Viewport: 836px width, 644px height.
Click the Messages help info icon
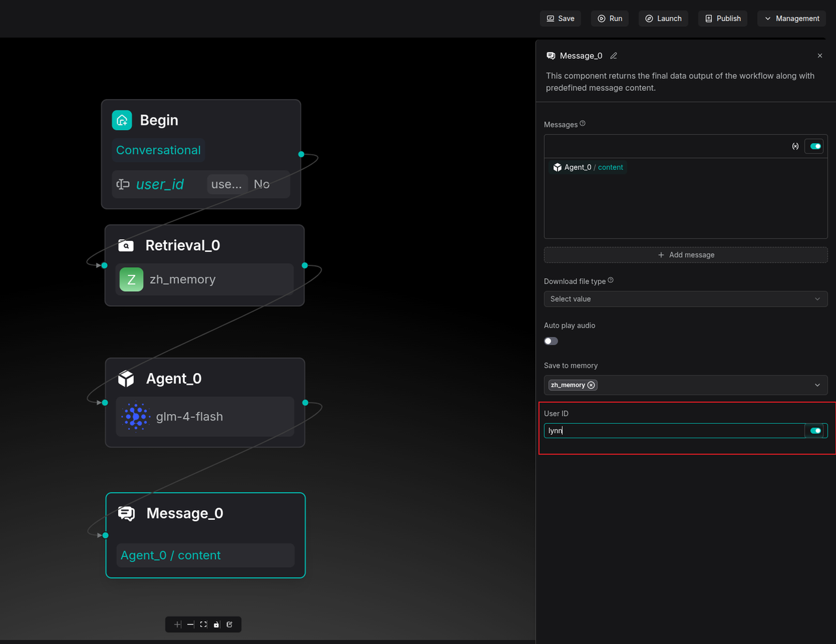[583, 123]
